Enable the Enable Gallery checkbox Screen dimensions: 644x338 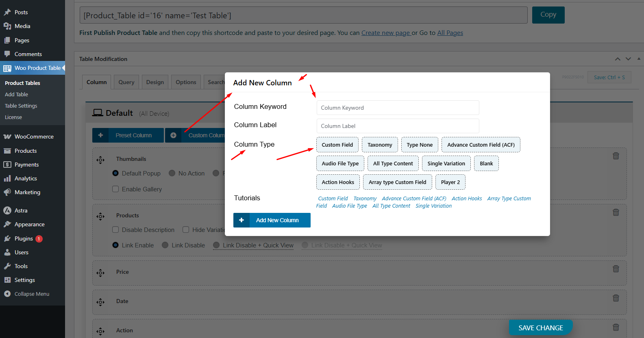pyautogui.click(x=115, y=189)
